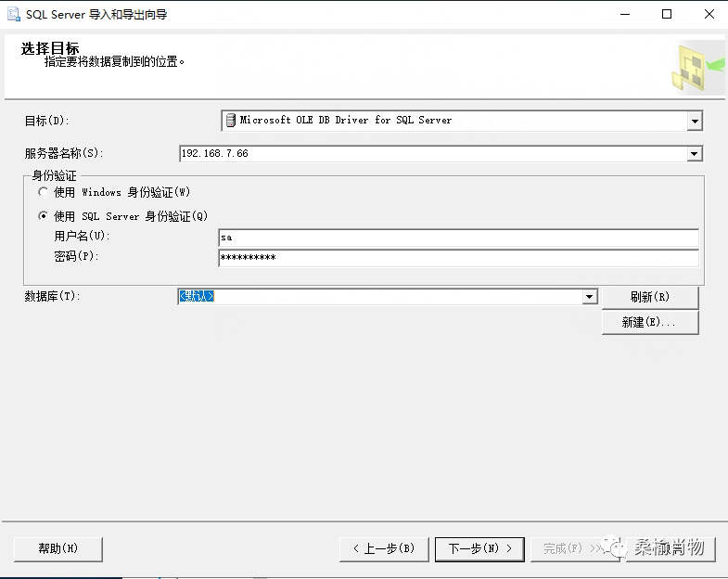Minimize the import export wizard window

point(625,15)
